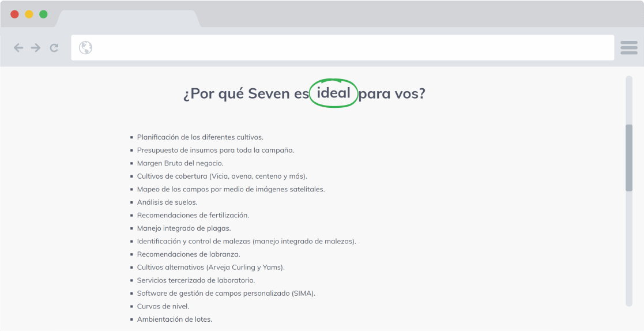This screenshot has width=644, height=331.
Task: Open the hamburger menu icon
Action: pyautogui.click(x=629, y=48)
